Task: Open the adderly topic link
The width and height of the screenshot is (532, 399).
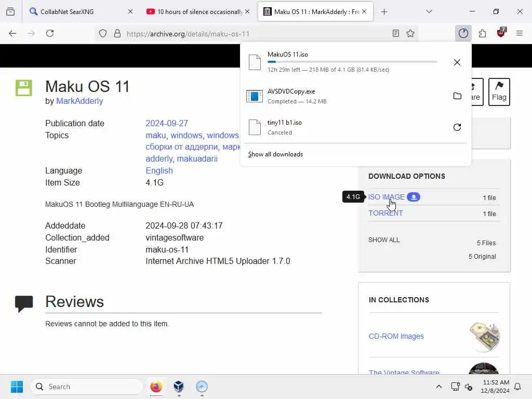Action: click(x=159, y=158)
